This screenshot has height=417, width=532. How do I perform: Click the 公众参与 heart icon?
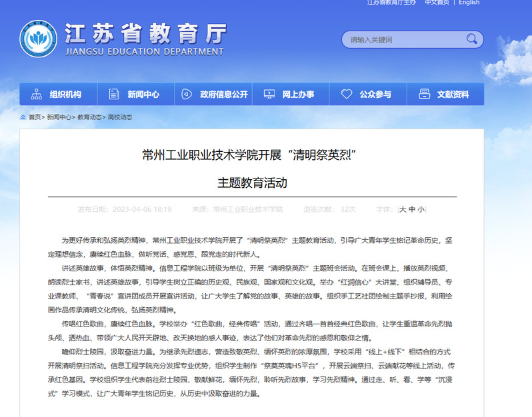pyautogui.click(x=347, y=95)
